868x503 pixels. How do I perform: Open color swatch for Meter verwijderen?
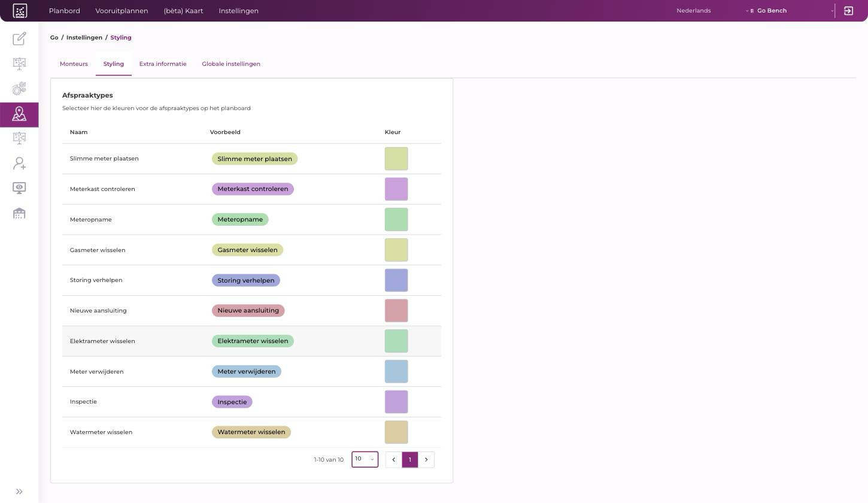click(396, 371)
